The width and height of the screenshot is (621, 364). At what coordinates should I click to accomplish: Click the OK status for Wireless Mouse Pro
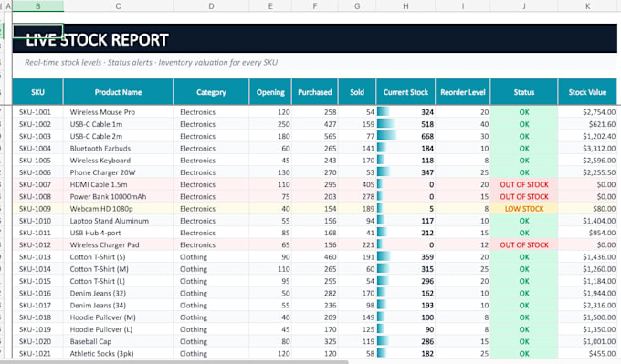[x=524, y=112]
